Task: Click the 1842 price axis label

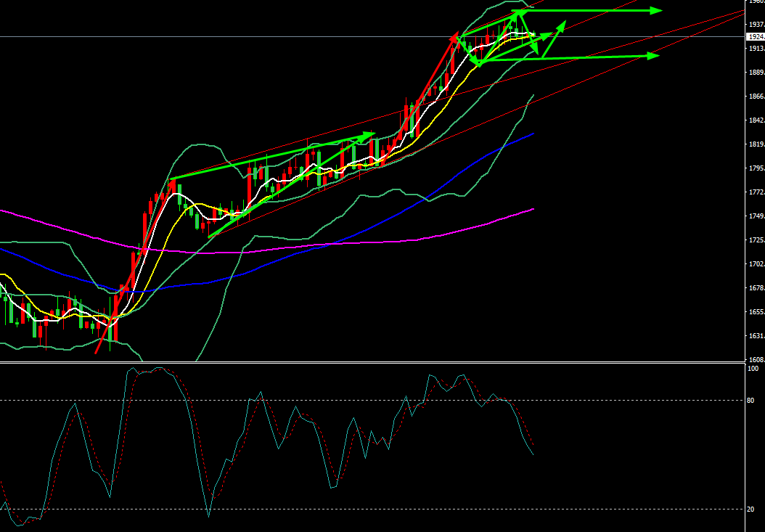Action: [756, 120]
